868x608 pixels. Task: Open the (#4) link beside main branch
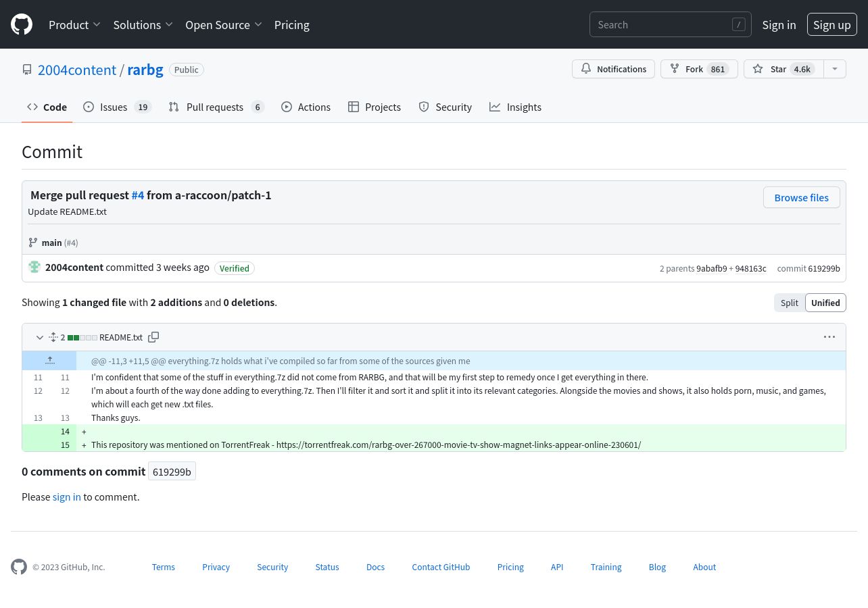71,243
